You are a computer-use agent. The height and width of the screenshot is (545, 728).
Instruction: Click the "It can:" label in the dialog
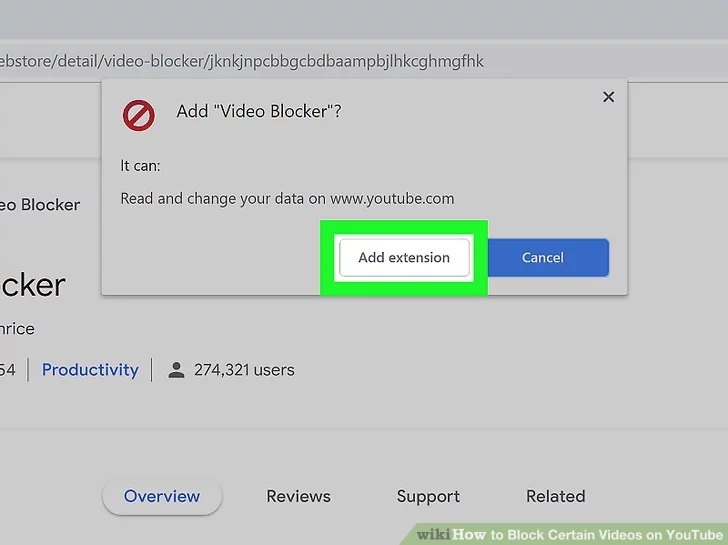point(140,165)
